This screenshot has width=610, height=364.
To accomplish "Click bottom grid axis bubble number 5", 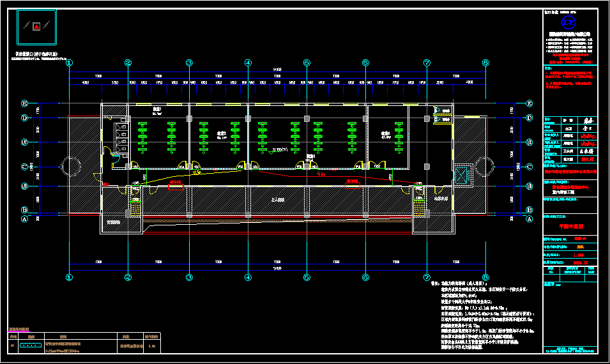I will pyautogui.click(x=307, y=278).
